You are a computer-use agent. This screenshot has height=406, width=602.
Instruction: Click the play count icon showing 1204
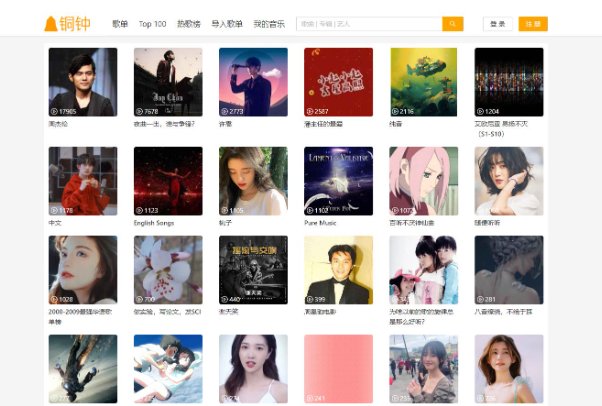[480, 111]
